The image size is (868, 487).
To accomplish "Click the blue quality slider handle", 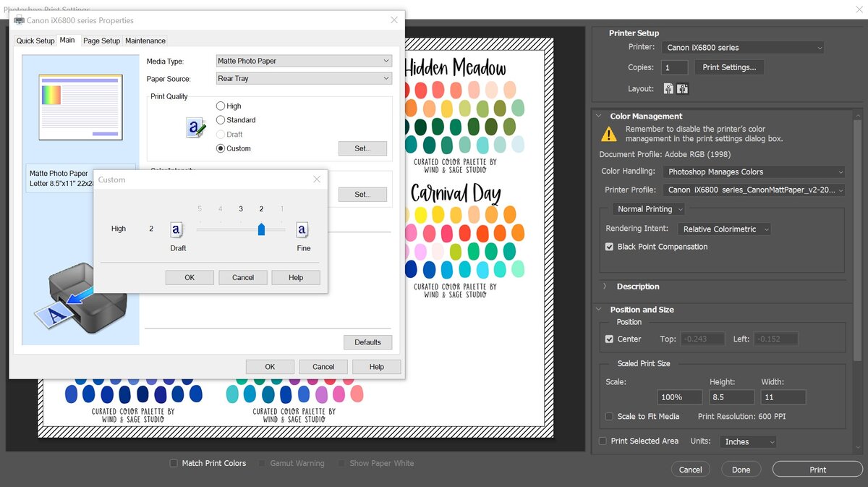I will [261, 229].
